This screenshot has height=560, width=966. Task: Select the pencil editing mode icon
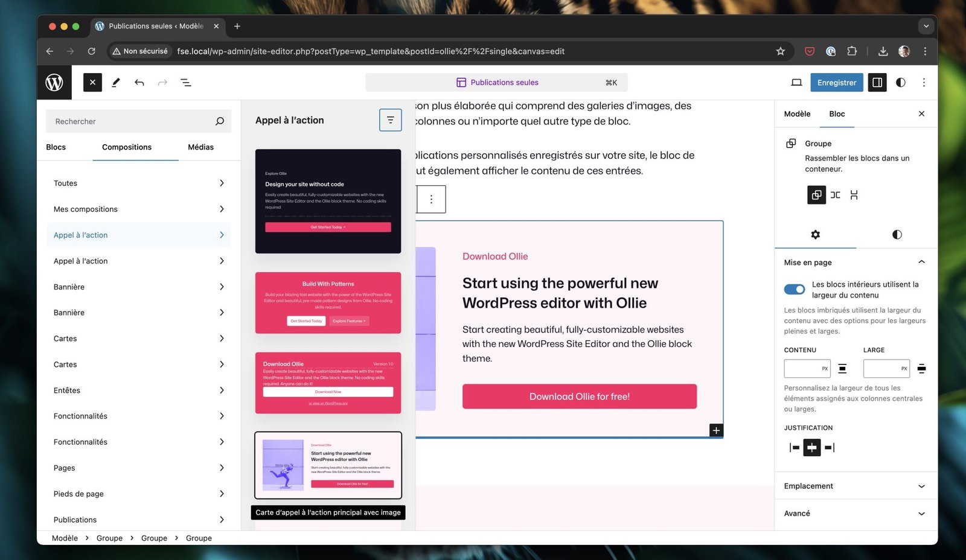click(116, 82)
